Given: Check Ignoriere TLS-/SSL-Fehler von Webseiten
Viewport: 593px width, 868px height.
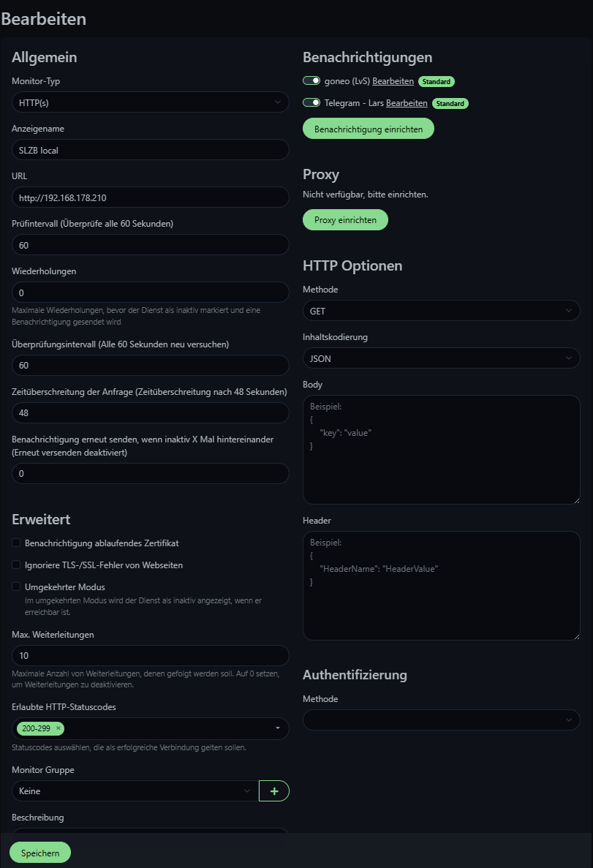Looking at the screenshot, I should 16,565.
